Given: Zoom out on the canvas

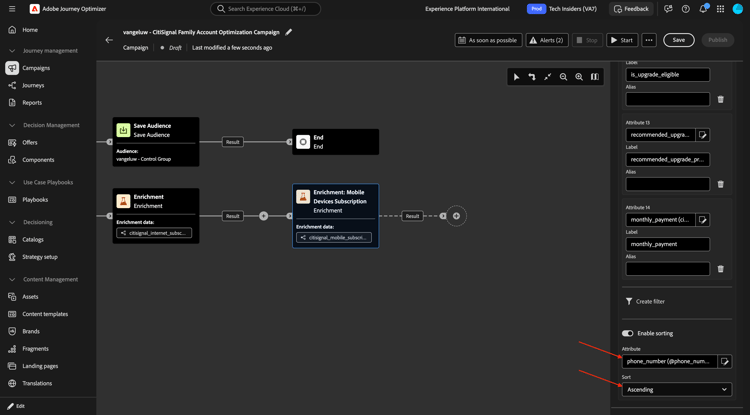Looking at the screenshot, I should pyautogui.click(x=563, y=77).
